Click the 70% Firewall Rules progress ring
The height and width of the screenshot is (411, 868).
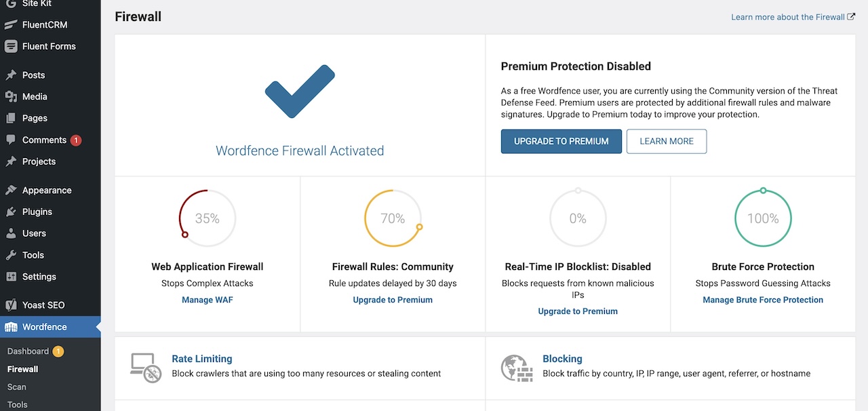(393, 218)
